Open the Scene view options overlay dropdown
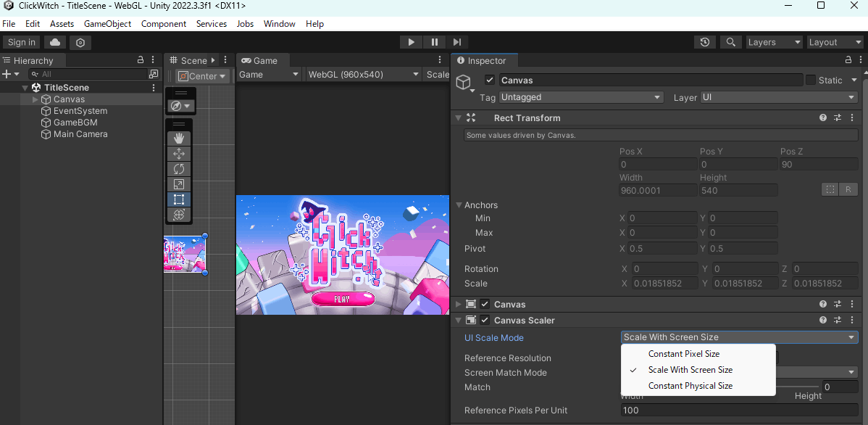 pyautogui.click(x=180, y=106)
